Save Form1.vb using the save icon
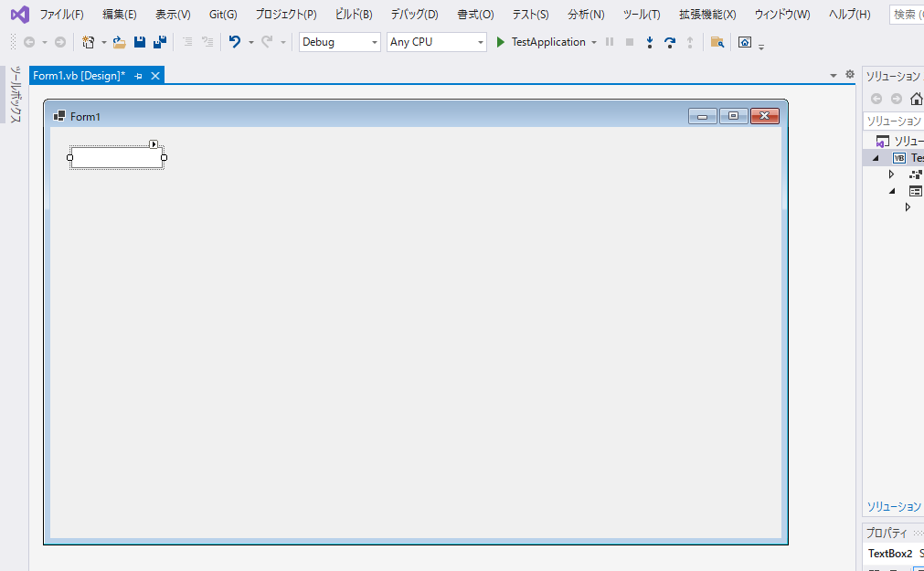 pos(139,42)
